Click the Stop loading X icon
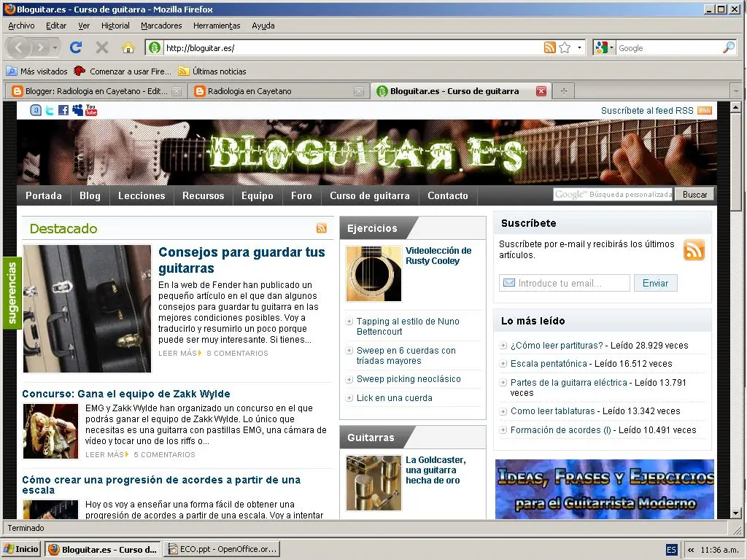 (x=102, y=47)
